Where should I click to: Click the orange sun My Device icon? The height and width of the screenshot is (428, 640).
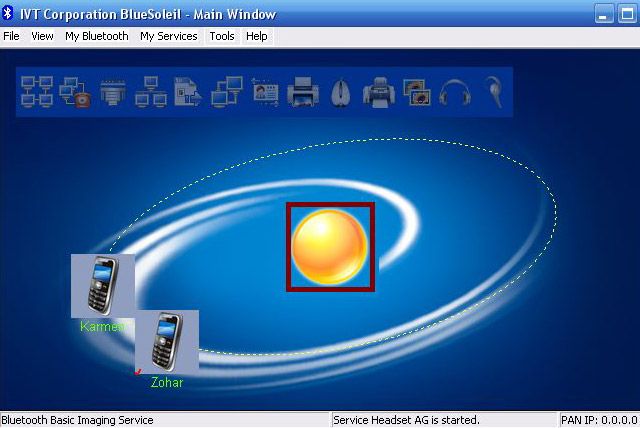point(330,247)
